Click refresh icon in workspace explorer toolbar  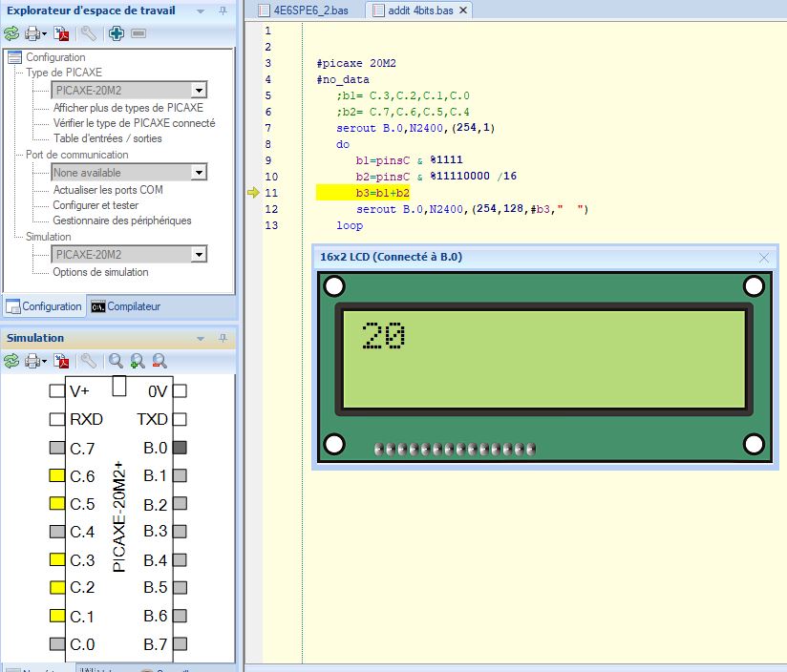tap(11, 33)
